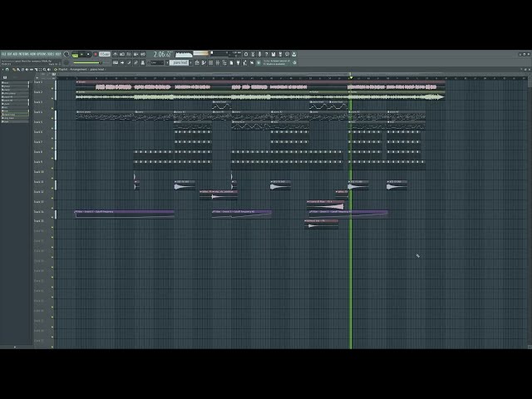This screenshot has height=399, width=532.
Task: Click arrow right of pattern selector
Action: click(x=190, y=62)
